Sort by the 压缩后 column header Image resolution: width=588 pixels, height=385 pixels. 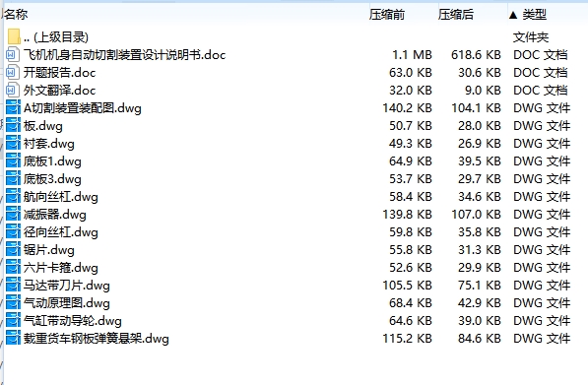pyautogui.click(x=456, y=15)
